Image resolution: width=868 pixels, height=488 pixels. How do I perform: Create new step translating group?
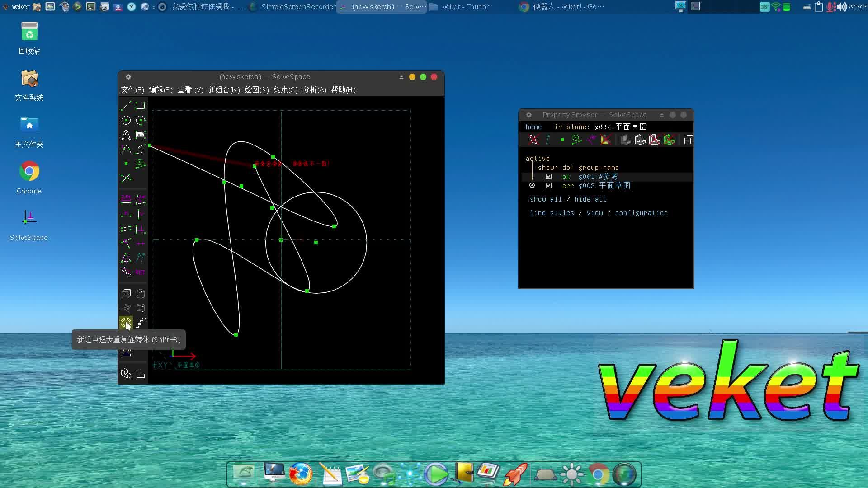[141, 323]
